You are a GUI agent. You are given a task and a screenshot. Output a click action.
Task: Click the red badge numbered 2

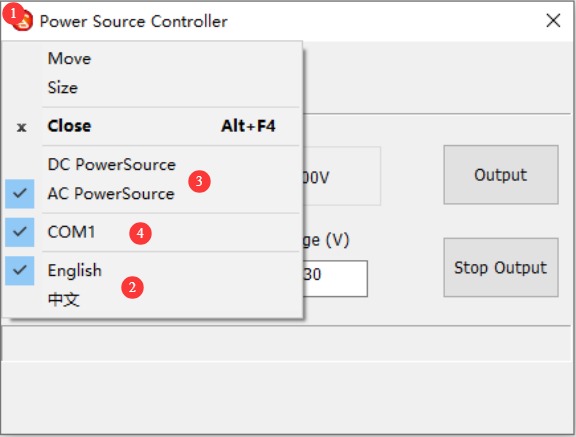point(132,287)
